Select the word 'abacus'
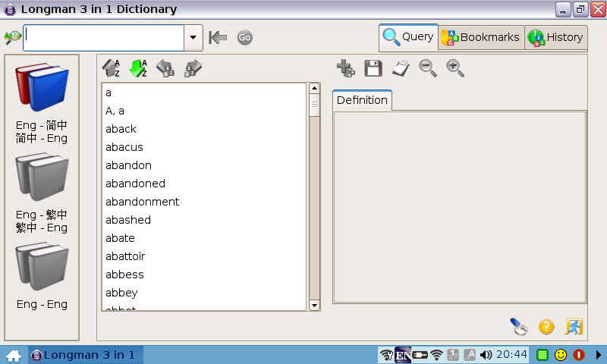Viewport: 607px width, 364px height. click(204, 147)
